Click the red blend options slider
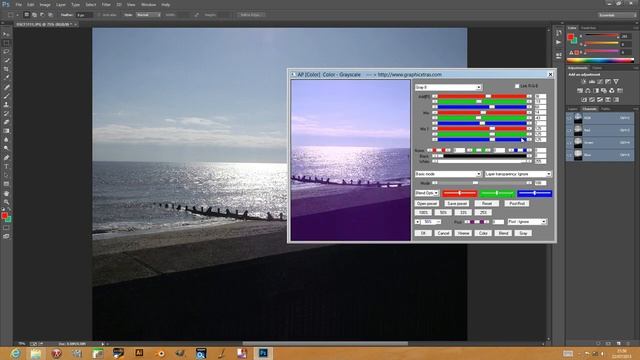640x360 pixels. pyautogui.click(x=460, y=193)
